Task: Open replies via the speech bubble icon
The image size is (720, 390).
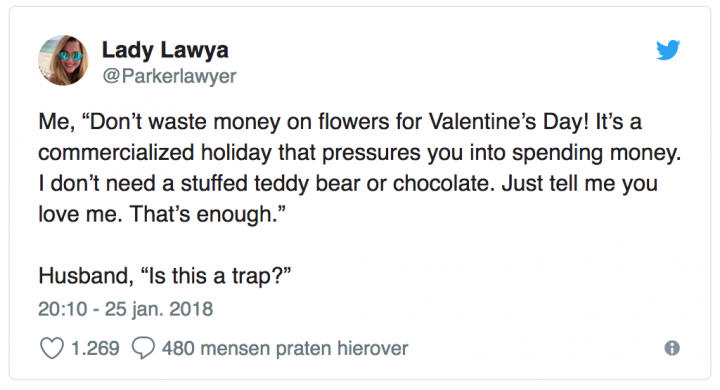Action: [143, 348]
